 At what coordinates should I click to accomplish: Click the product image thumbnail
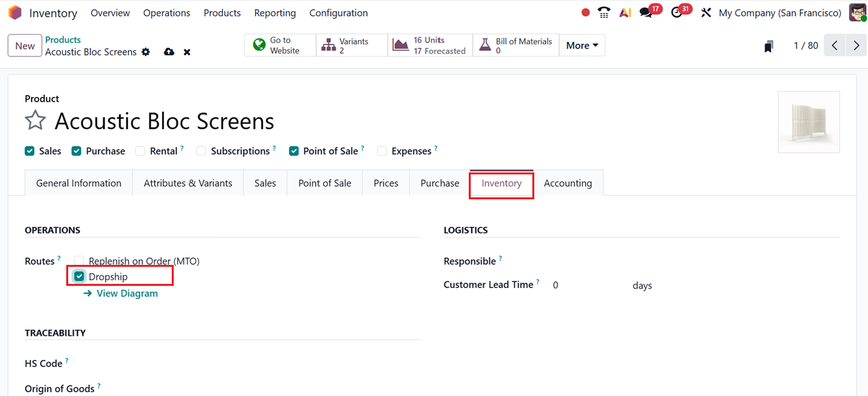click(808, 122)
